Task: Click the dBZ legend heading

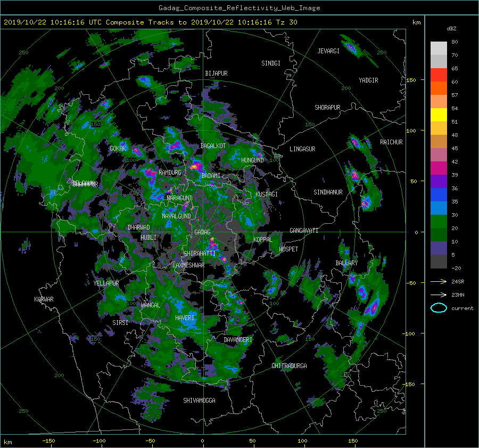Action: (451, 28)
